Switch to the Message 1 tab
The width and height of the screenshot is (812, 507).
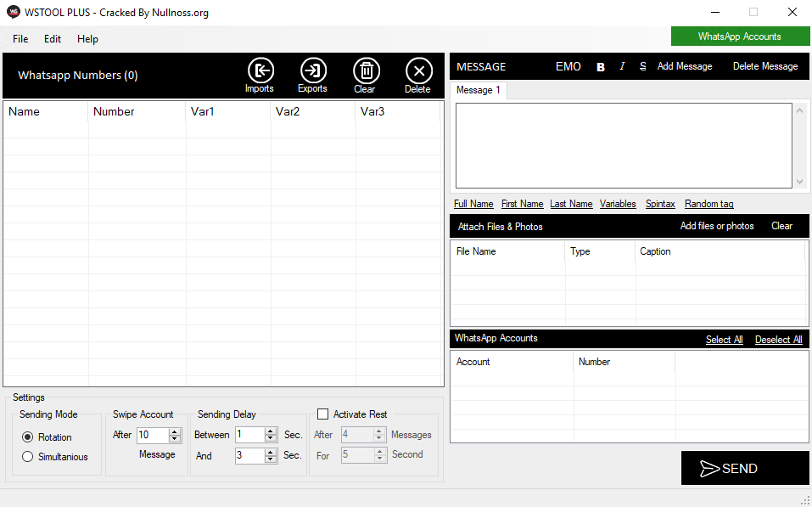coord(479,90)
